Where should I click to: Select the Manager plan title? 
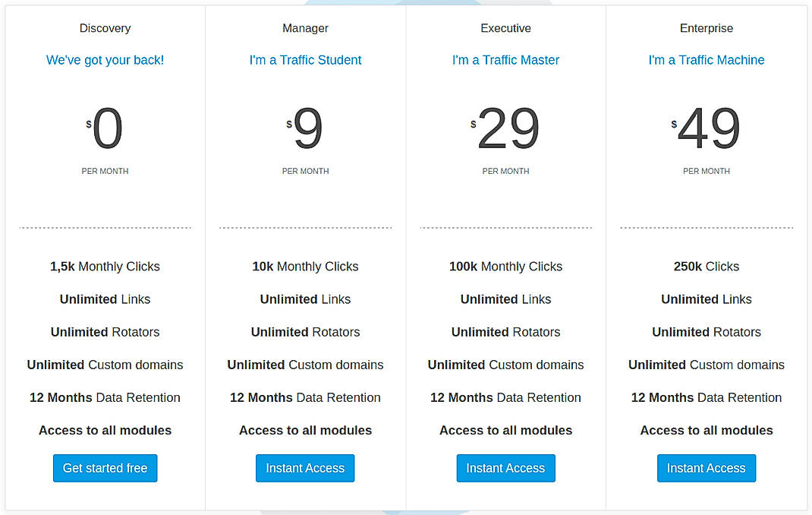click(x=305, y=28)
